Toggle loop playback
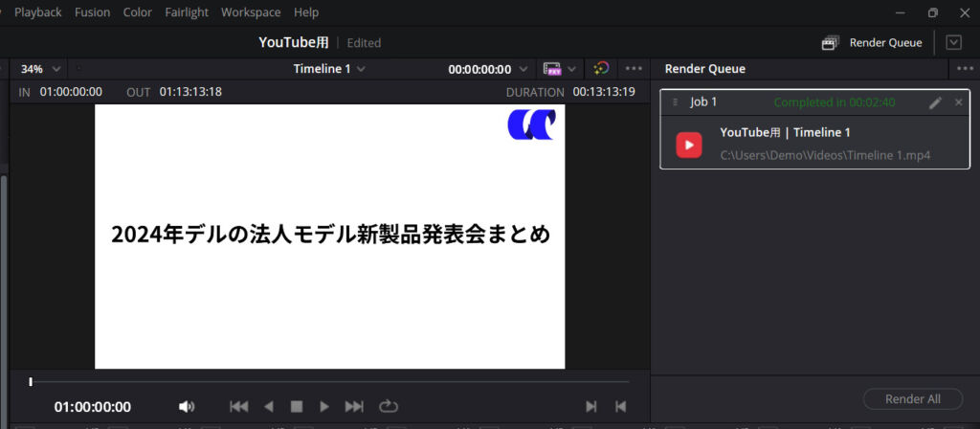The width and height of the screenshot is (980, 429). [x=388, y=407]
